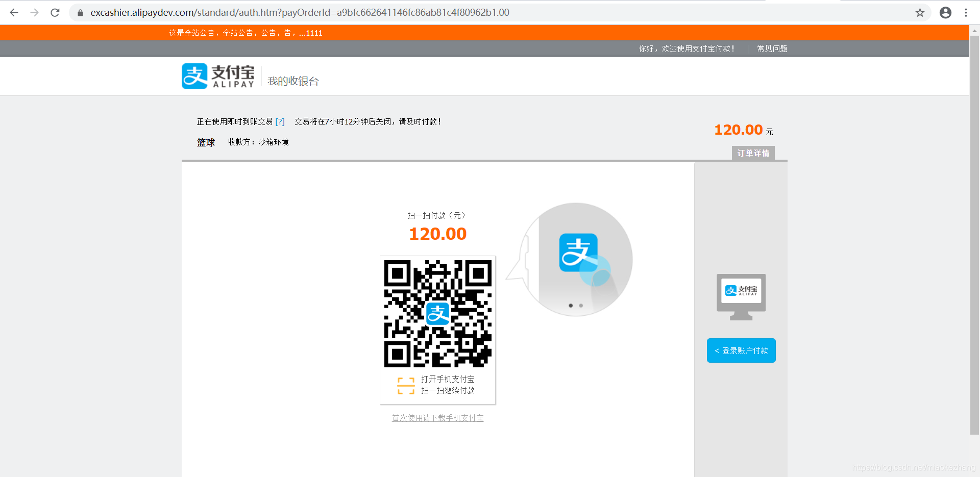980x477 pixels.
Task: Click the 120.00 元 order total
Action: (x=744, y=130)
